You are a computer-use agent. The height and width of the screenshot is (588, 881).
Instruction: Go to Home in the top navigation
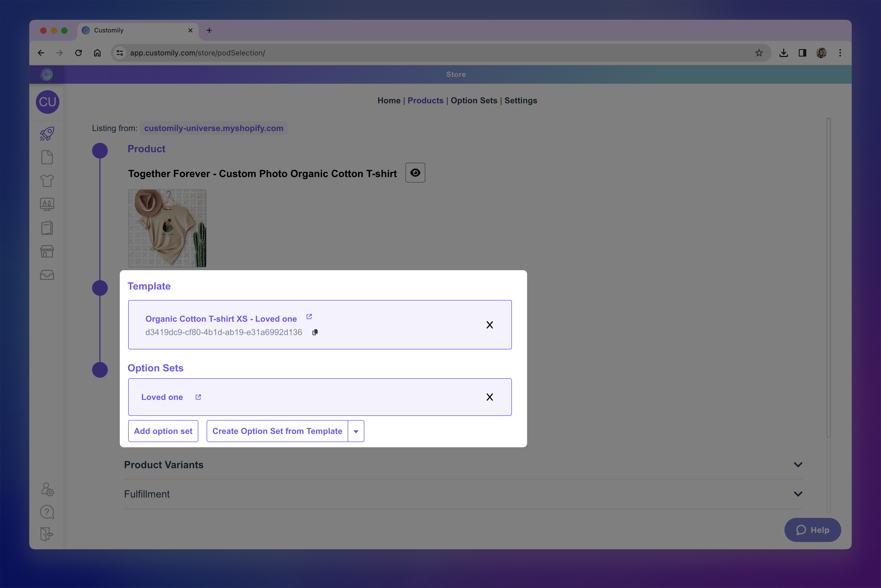[x=388, y=100]
